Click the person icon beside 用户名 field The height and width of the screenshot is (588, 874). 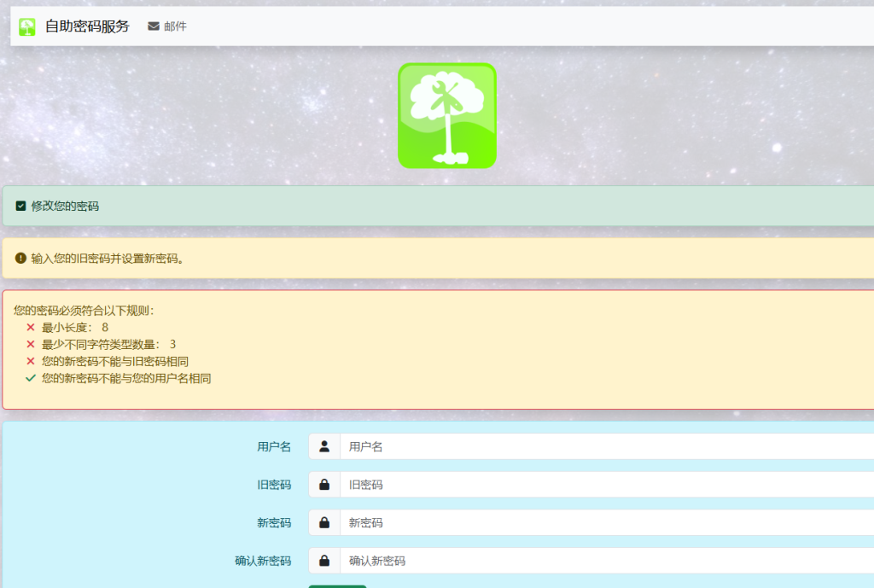pos(324,446)
